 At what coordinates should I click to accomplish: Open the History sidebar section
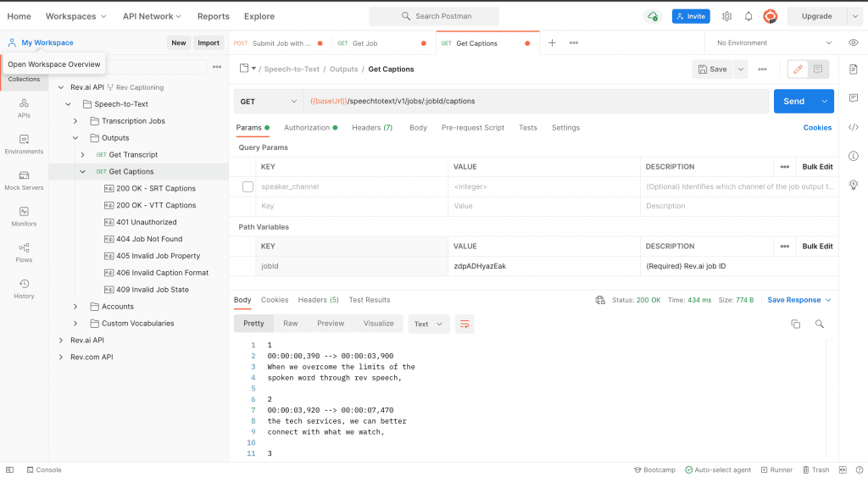(x=24, y=288)
